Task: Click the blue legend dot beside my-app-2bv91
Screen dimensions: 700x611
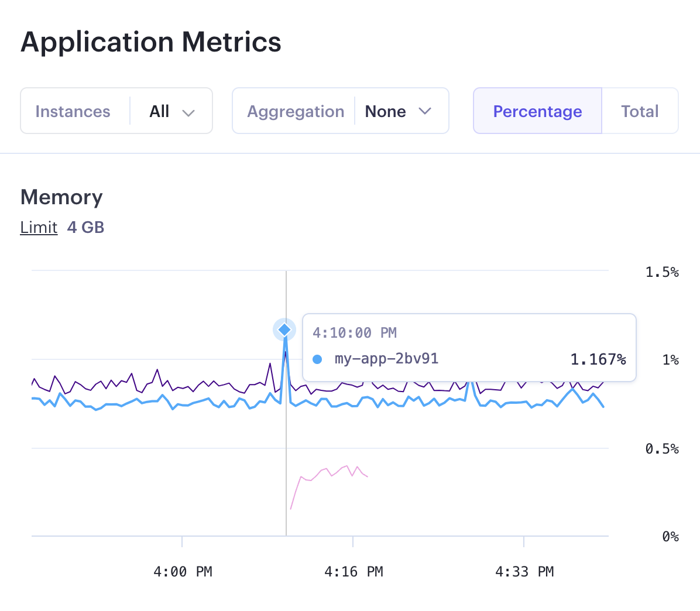Action: click(317, 359)
